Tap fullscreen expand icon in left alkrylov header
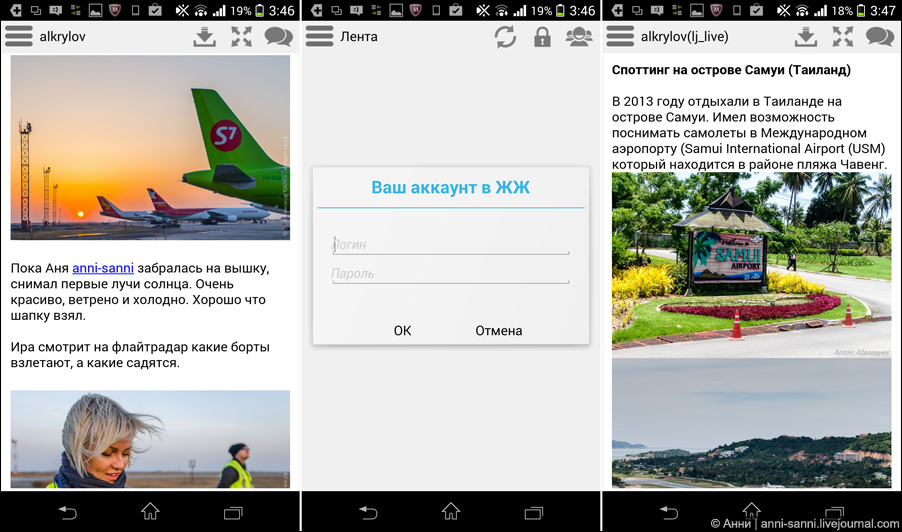 coord(241,37)
